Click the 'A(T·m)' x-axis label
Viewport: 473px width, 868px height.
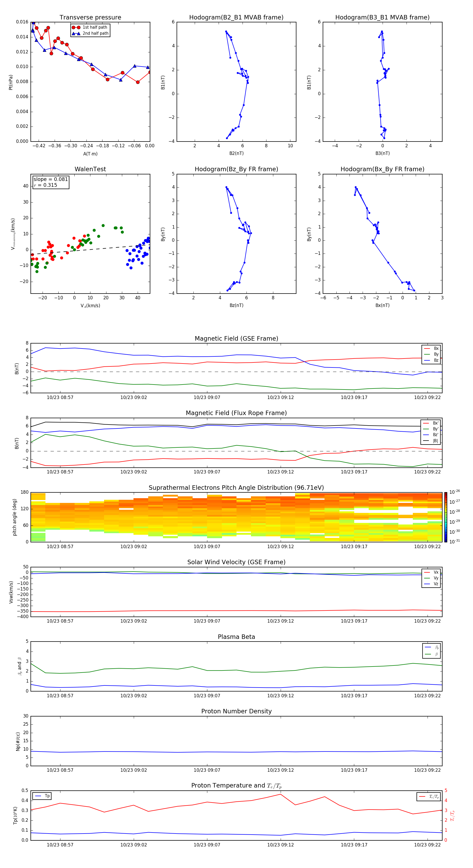(90, 154)
